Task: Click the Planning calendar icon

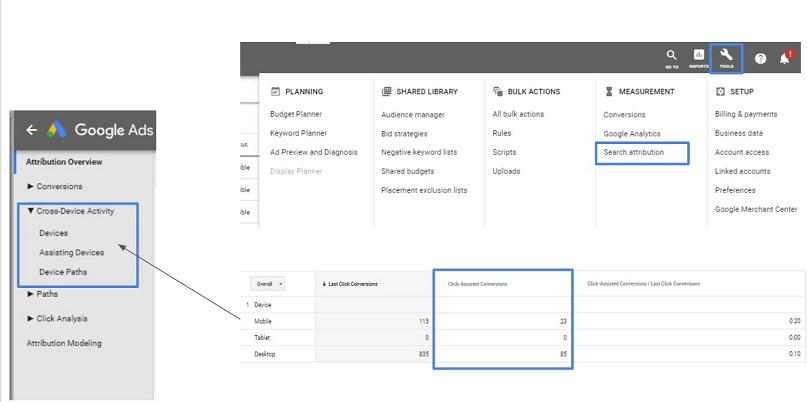Action: [275, 92]
